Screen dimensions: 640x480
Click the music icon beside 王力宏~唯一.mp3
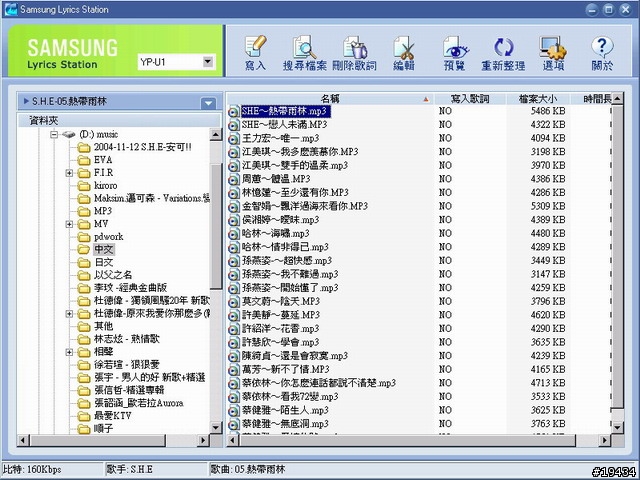point(233,139)
